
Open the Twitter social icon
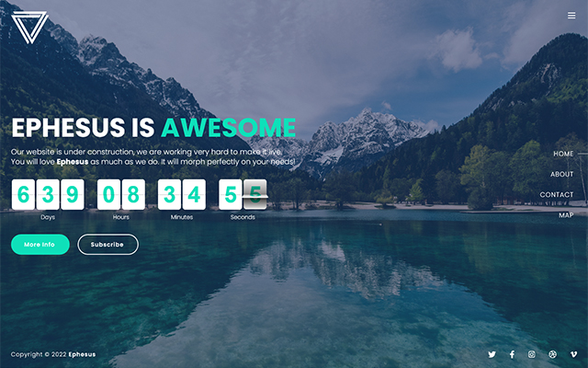[492, 354]
